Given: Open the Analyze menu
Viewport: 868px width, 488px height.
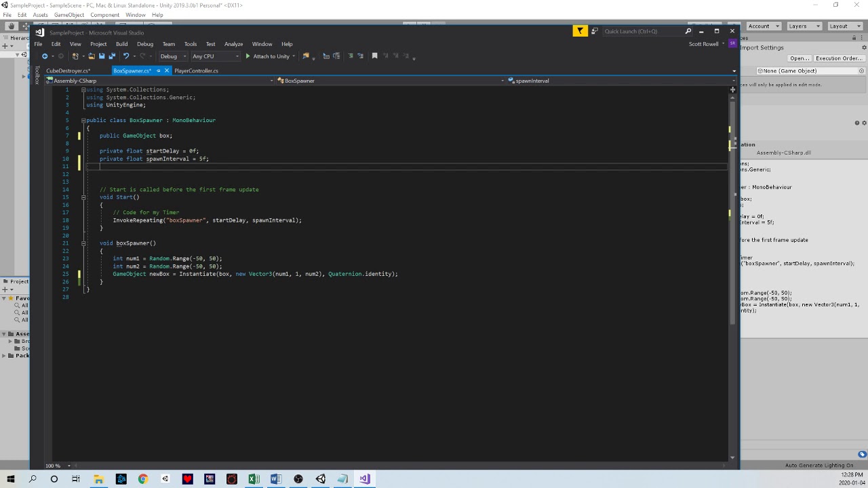Looking at the screenshot, I should click(x=233, y=44).
